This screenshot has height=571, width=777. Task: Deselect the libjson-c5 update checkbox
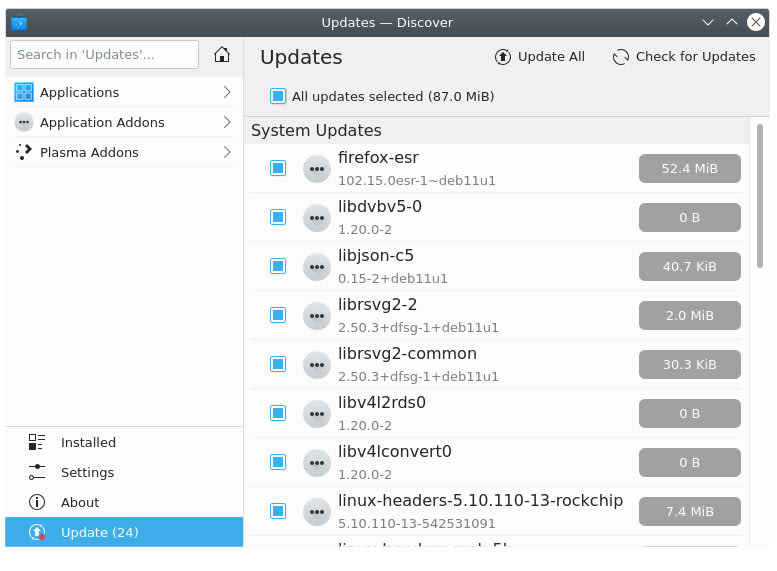[x=278, y=266]
